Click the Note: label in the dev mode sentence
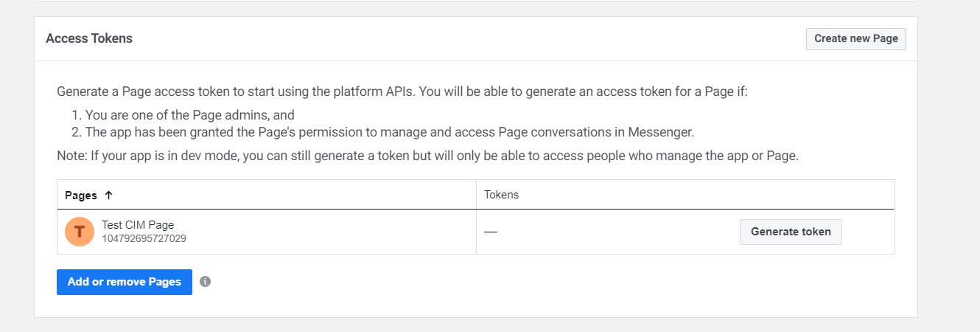Image resolution: width=980 pixels, height=332 pixels. 71,156
